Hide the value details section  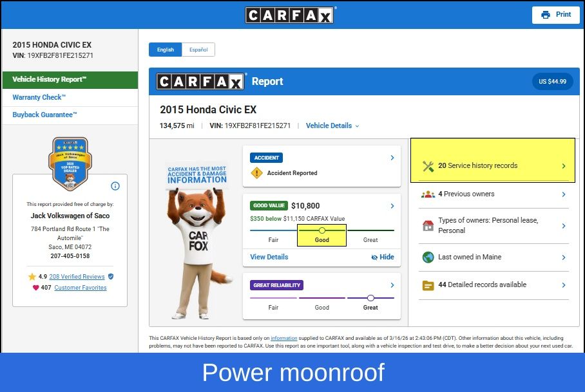coord(382,257)
